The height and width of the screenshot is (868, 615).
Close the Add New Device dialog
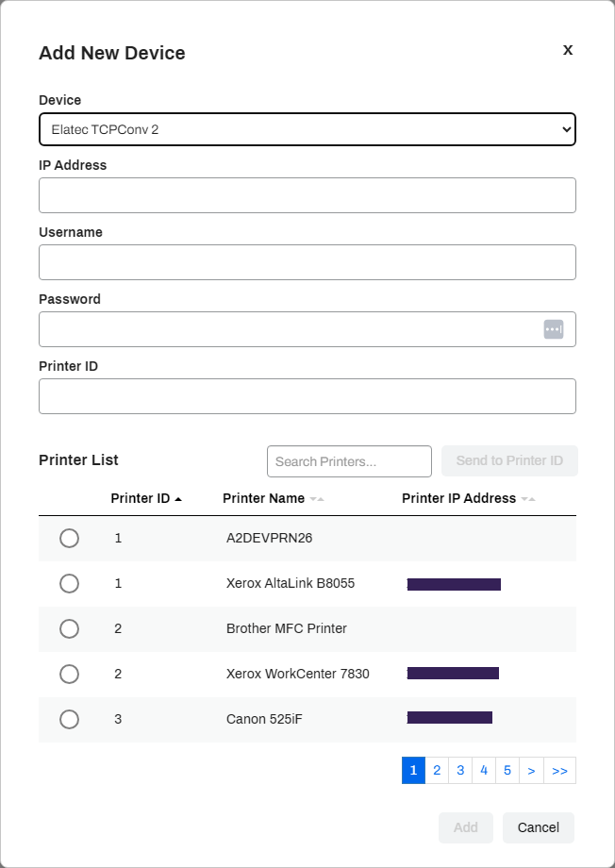tap(568, 50)
